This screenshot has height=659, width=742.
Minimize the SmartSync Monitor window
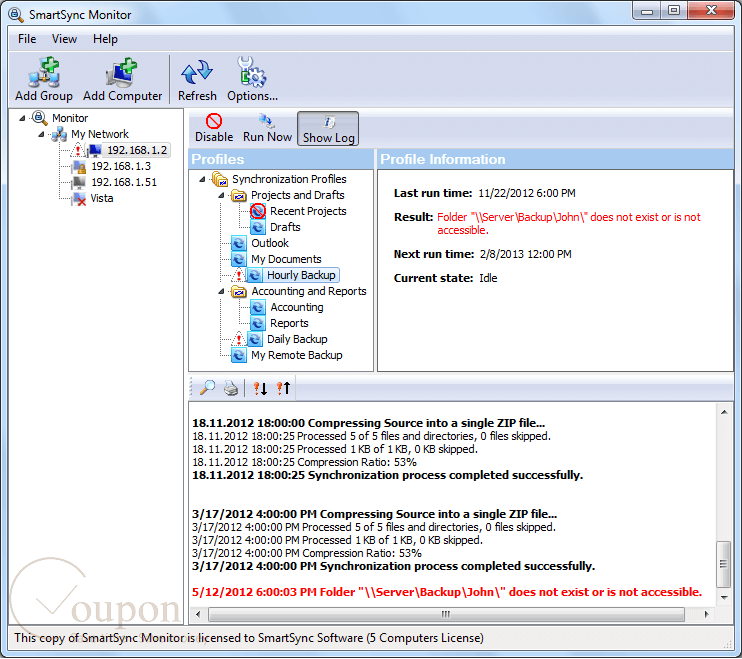(x=647, y=11)
